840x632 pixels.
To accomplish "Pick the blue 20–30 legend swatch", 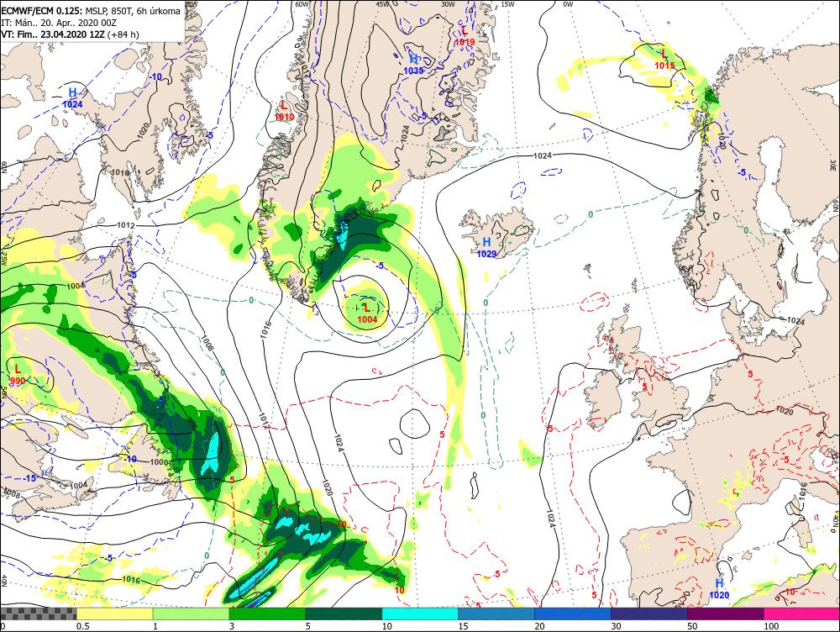I will 573,614.
